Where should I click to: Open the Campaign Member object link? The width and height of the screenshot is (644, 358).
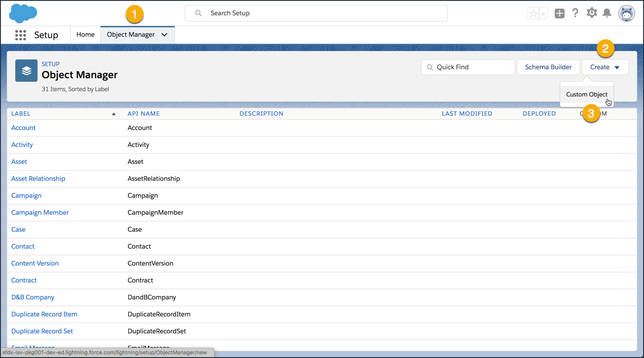point(40,212)
